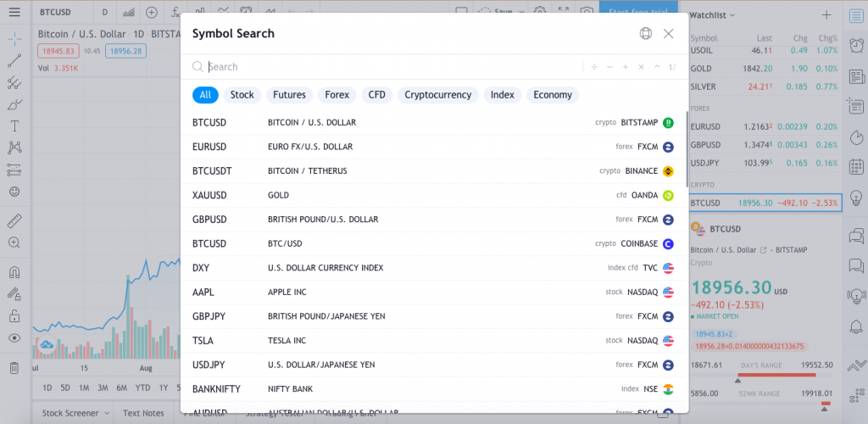Image resolution: width=868 pixels, height=424 pixels.
Task: Open the hotlists panel icon
Action: pyautogui.click(x=856, y=137)
